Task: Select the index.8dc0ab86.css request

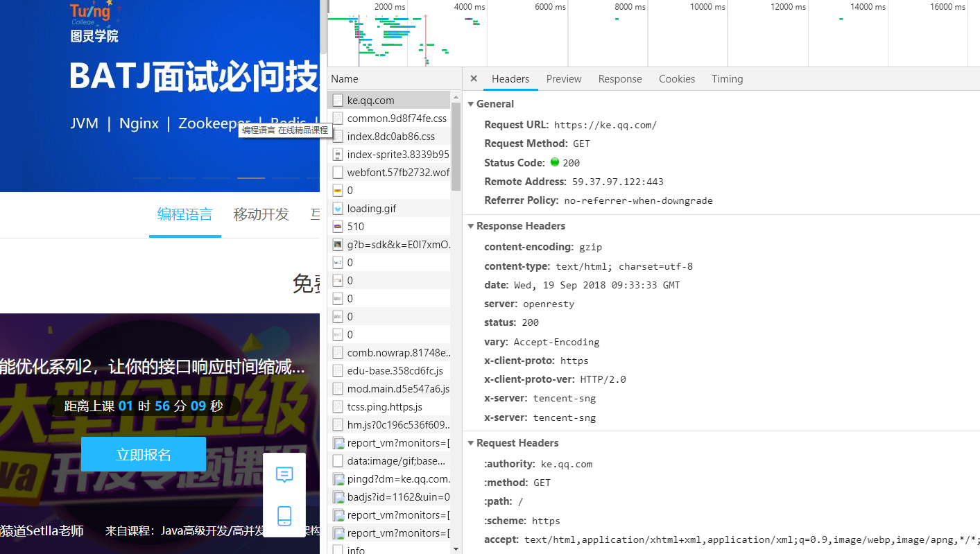Action: 389,137
